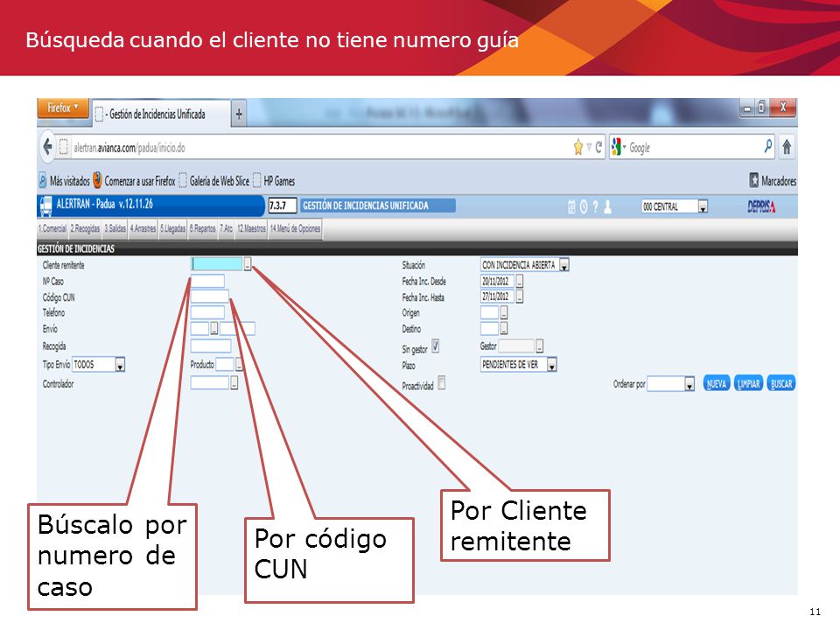The image size is (840, 630).
Task: Open Comenzar a usar Firefox bookmark
Action: (x=134, y=181)
